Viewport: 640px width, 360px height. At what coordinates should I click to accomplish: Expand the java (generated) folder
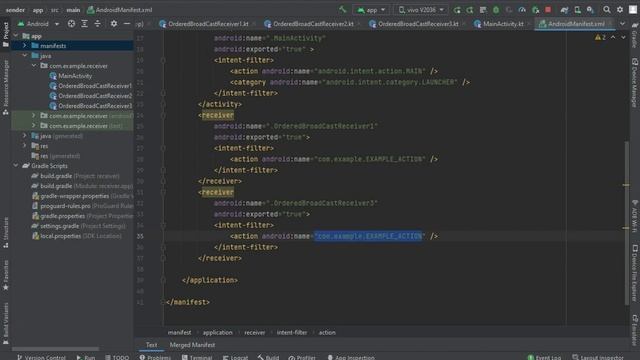coord(24,136)
